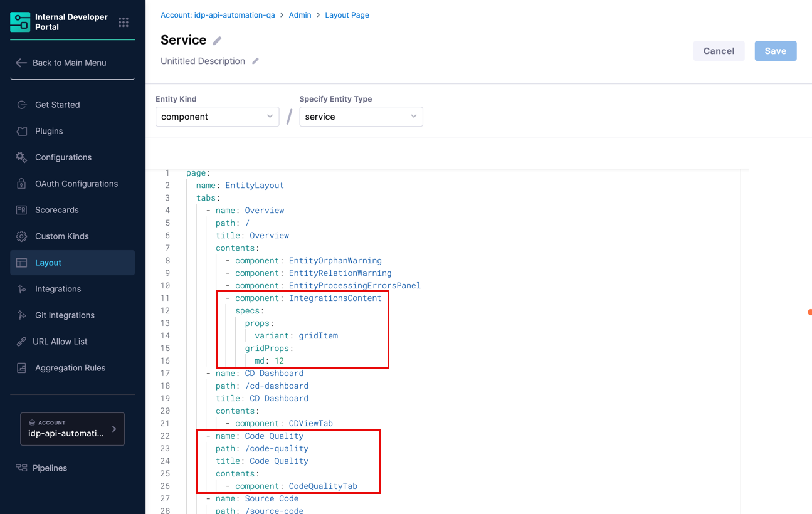Click the Get Started sidebar icon
This screenshot has height=514, width=812.
(22, 105)
